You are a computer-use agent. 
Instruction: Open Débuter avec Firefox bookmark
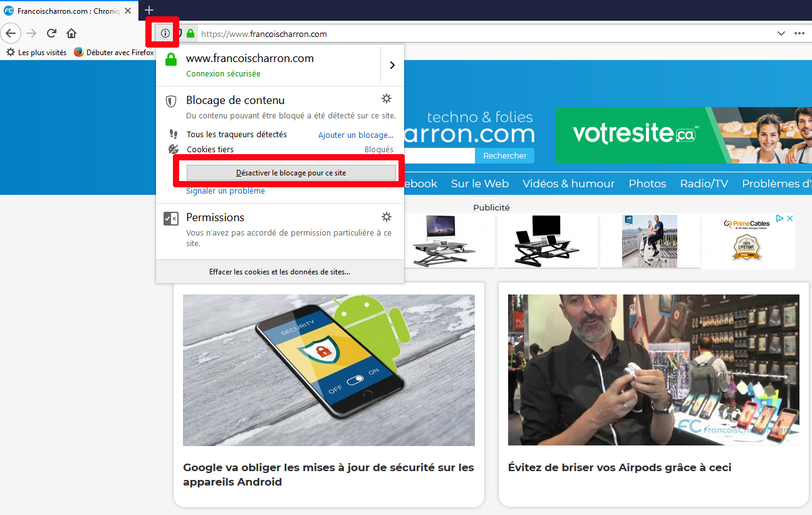[114, 53]
